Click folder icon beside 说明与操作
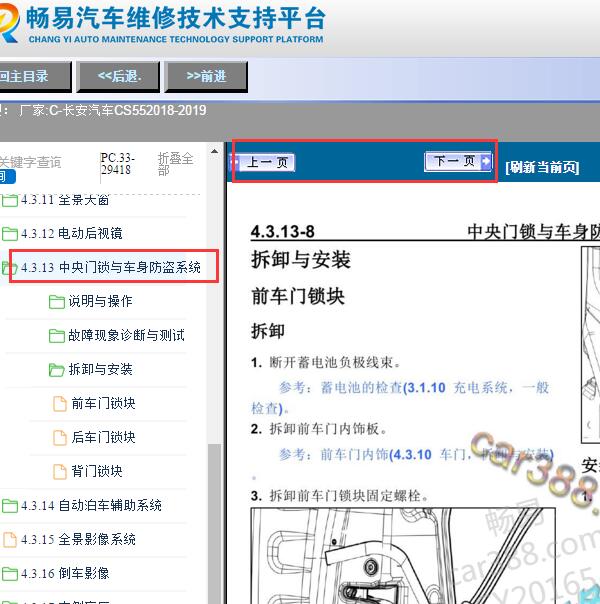 point(57,302)
